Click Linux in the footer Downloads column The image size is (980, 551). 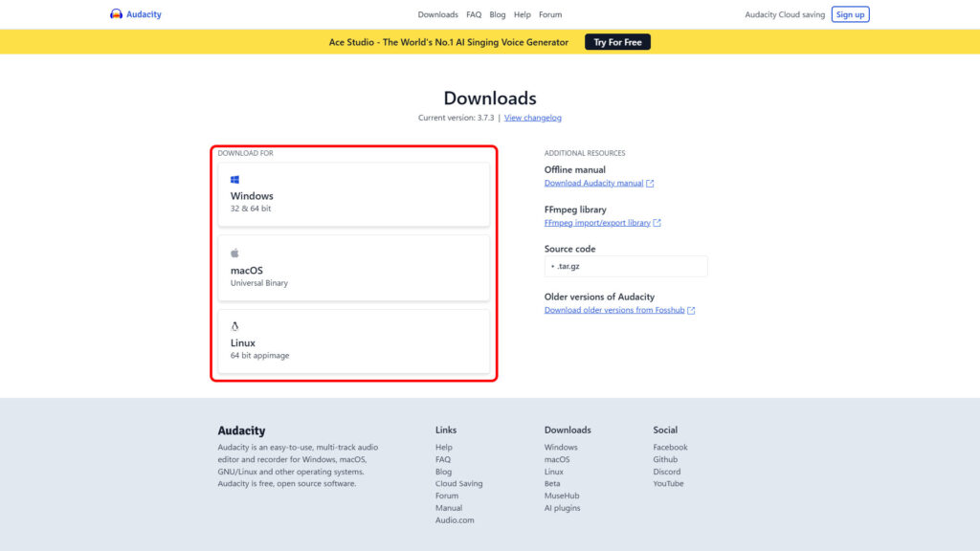(x=554, y=472)
